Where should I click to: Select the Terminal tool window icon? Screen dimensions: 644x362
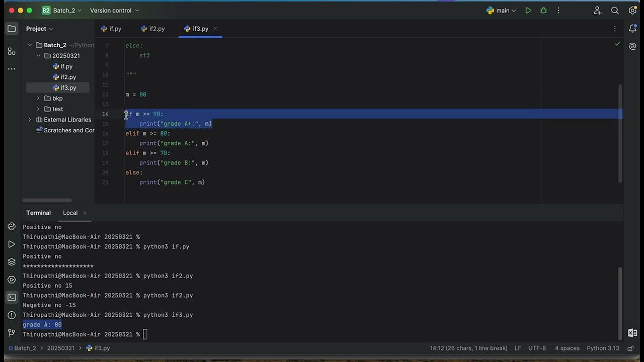pyautogui.click(x=12, y=298)
